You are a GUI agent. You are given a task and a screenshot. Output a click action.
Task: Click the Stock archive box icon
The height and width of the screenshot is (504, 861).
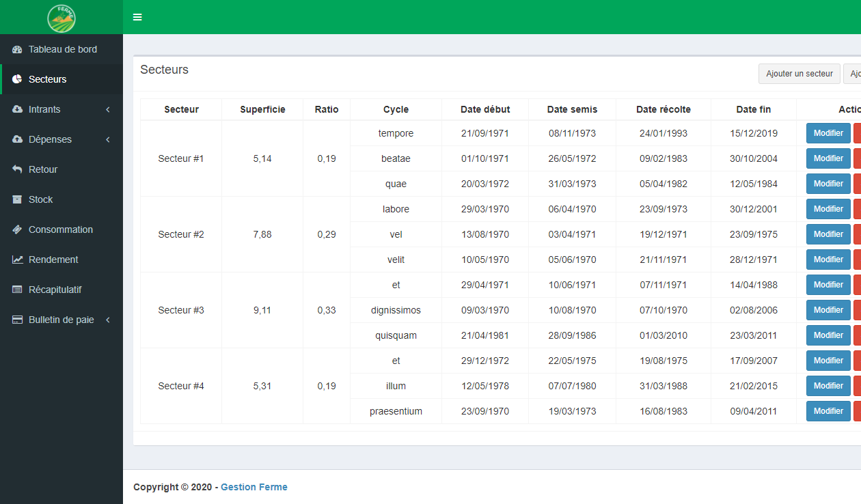click(x=17, y=199)
